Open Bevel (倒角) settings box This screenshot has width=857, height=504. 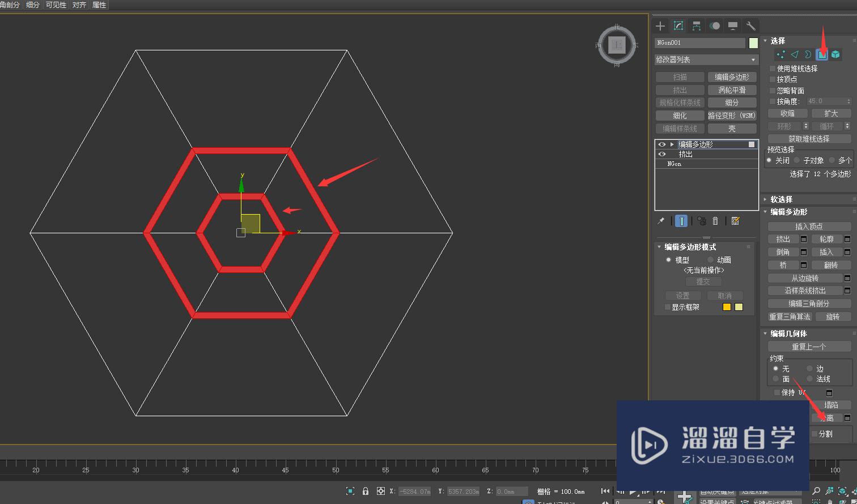coord(804,252)
